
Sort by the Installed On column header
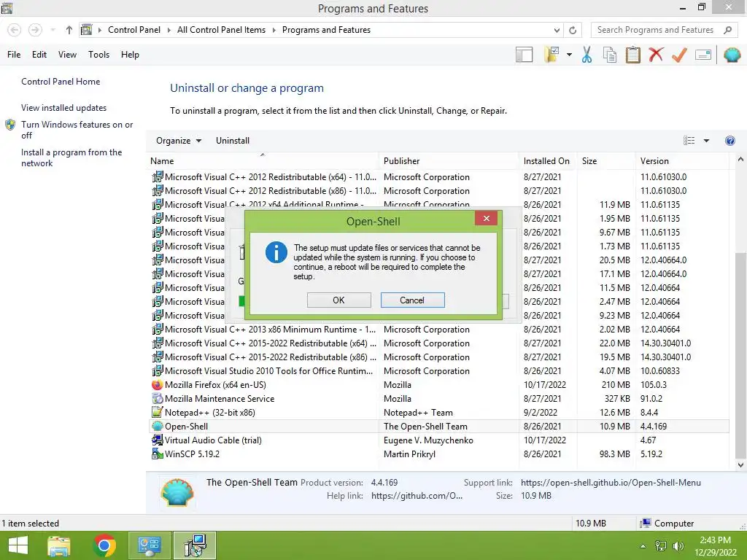[x=547, y=161]
